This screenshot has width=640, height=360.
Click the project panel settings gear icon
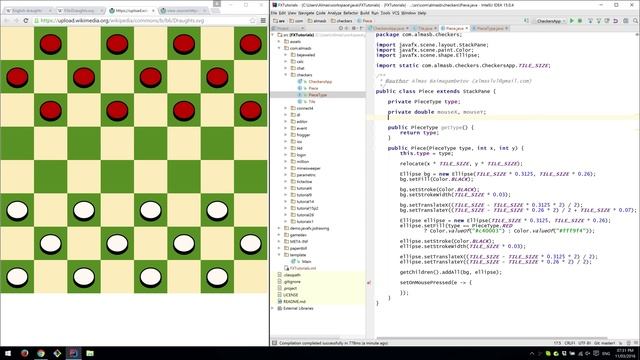point(354,28)
